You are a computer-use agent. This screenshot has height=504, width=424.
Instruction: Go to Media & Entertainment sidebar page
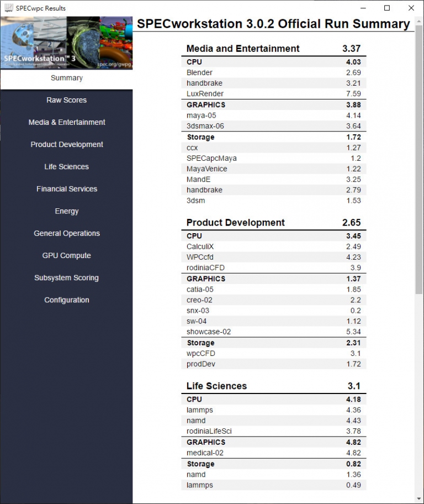pyautogui.click(x=66, y=122)
